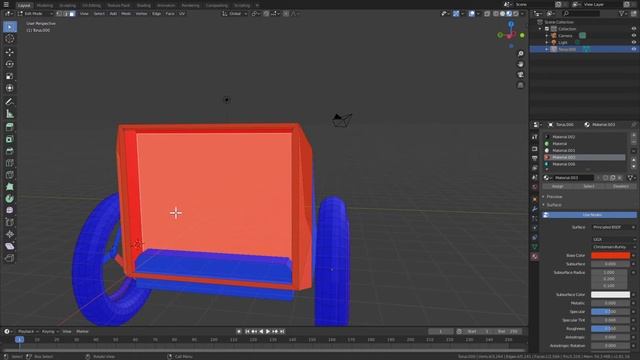
Task: Select the Shear tool
Action: (10, 246)
